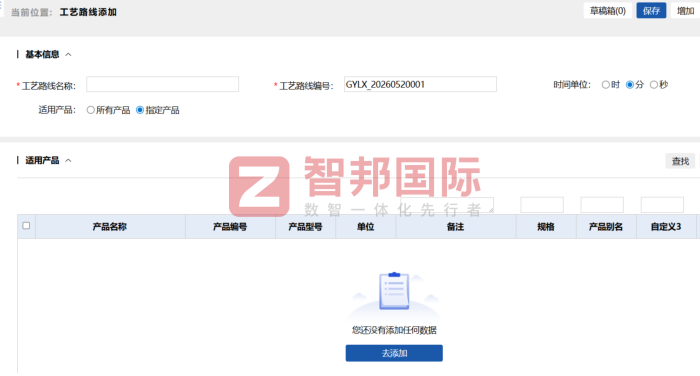Click the 增加 button at top
Screen dimensions: 700x376
685,11
